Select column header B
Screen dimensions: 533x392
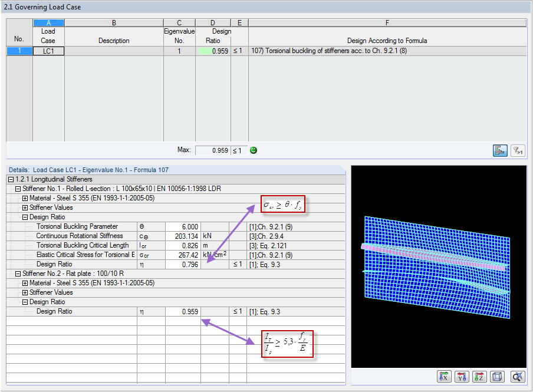tap(114, 23)
